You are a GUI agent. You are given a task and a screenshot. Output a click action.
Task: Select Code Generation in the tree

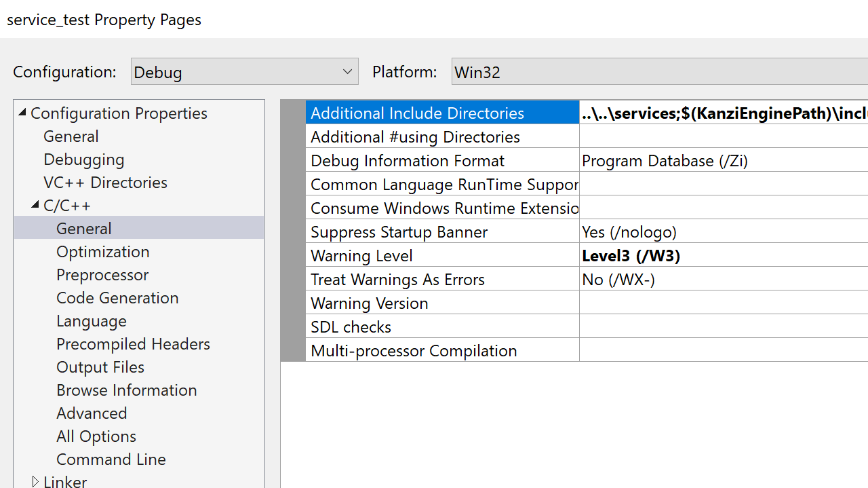117,298
